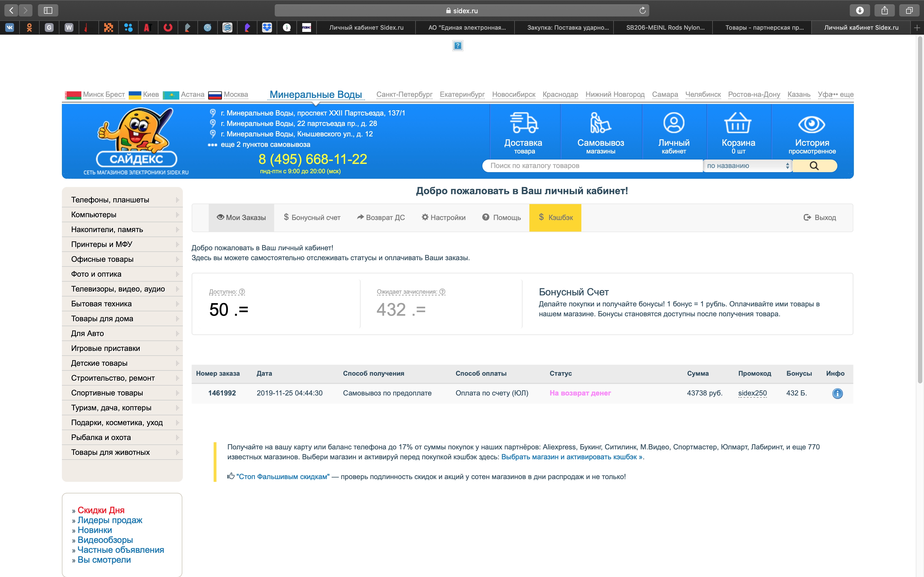Viewport: 924px width, 577px height.
Task: Click the Safari share button
Action: click(x=884, y=10)
